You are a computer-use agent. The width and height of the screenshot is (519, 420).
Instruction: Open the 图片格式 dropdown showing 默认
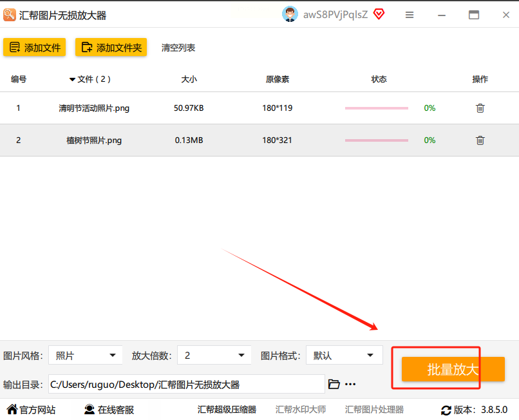[x=344, y=355]
